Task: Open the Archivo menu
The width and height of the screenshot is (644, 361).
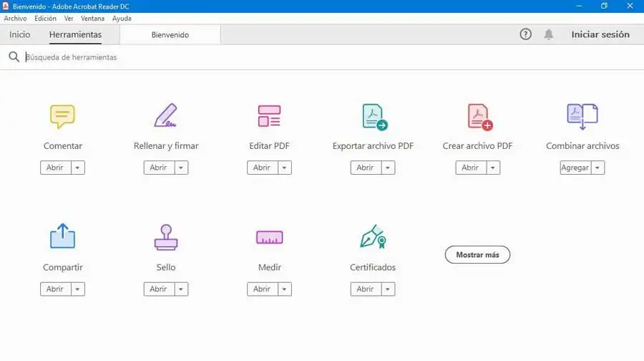Action: click(x=15, y=19)
